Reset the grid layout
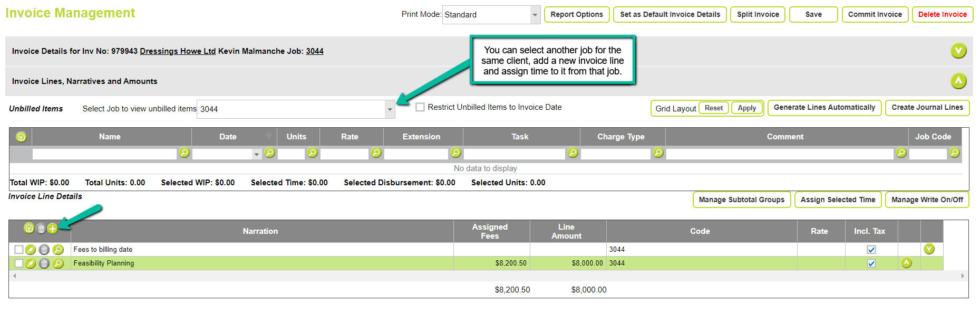This screenshot has height=312, width=980. pos(714,108)
